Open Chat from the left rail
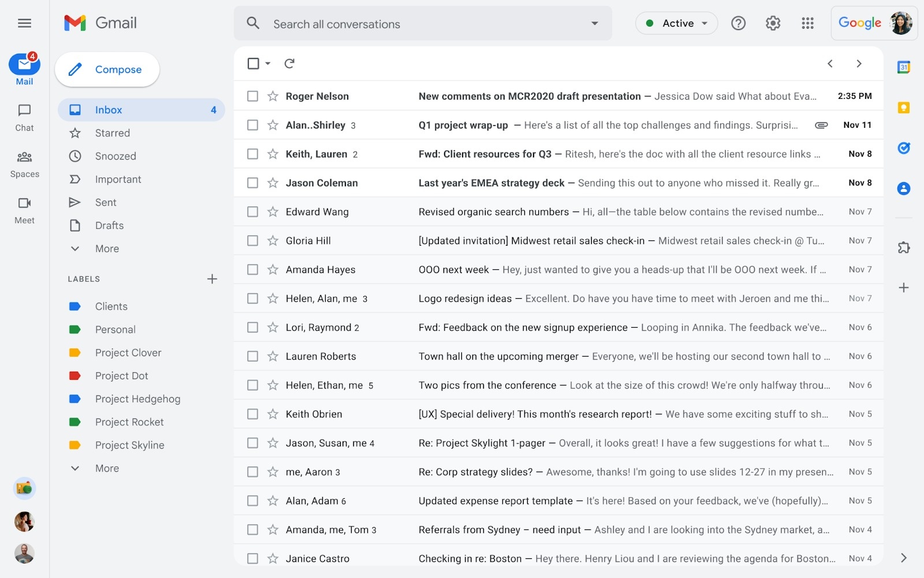924x578 pixels. (x=24, y=117)
